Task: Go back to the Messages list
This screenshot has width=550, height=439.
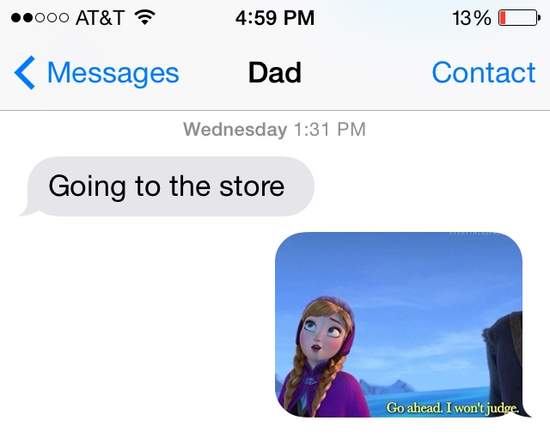Action: pos(97,73)
